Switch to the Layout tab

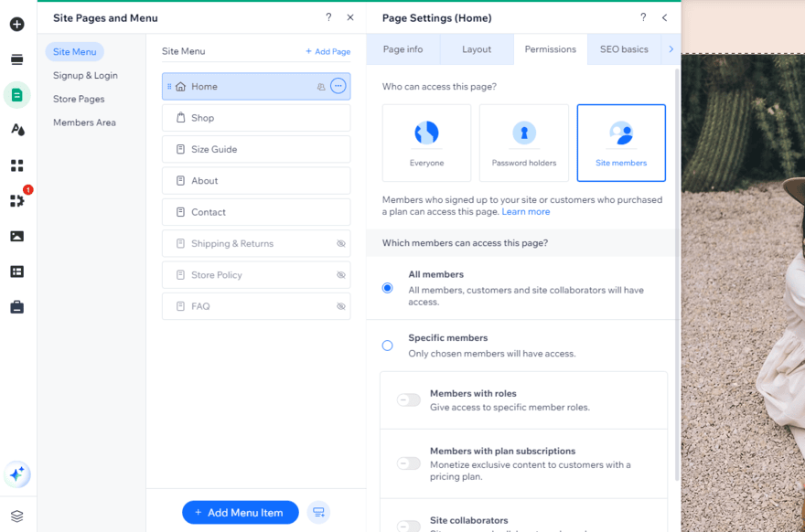(x=477, y=49)
